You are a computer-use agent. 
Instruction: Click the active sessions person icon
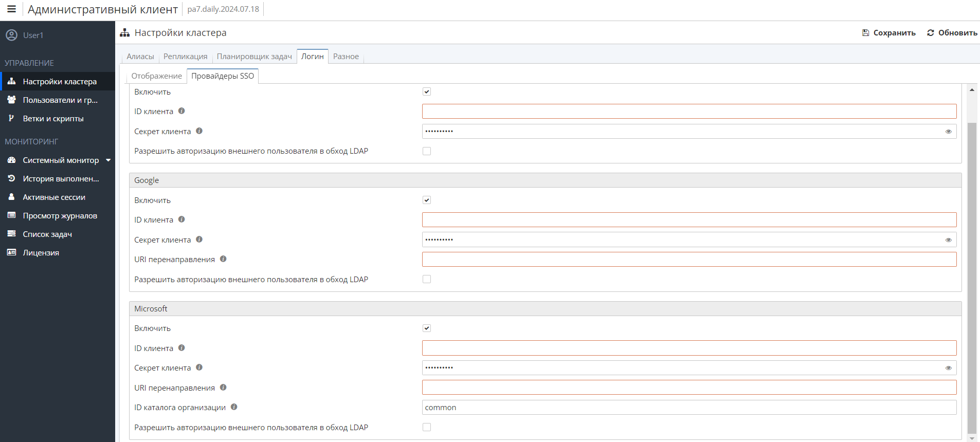[x=11, y=197]
